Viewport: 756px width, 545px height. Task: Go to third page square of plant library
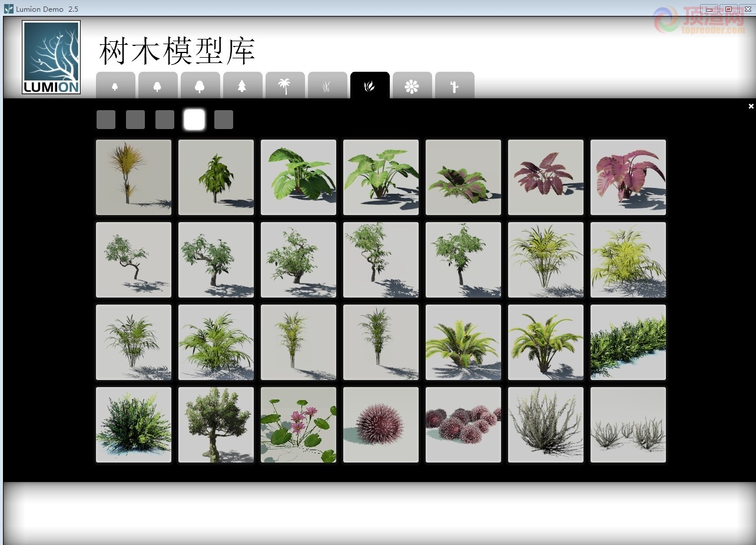(165, 120)
